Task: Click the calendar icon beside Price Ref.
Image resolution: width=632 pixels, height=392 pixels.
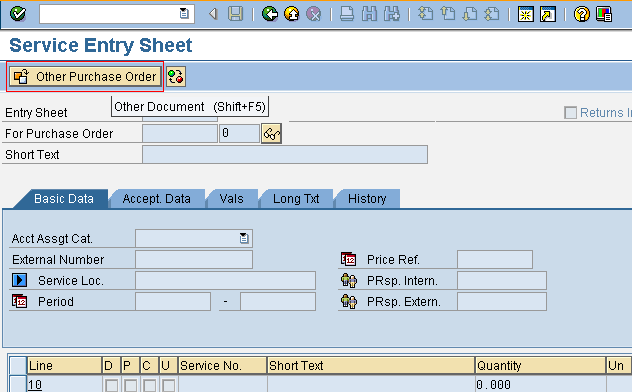Action: click(349, 259)
